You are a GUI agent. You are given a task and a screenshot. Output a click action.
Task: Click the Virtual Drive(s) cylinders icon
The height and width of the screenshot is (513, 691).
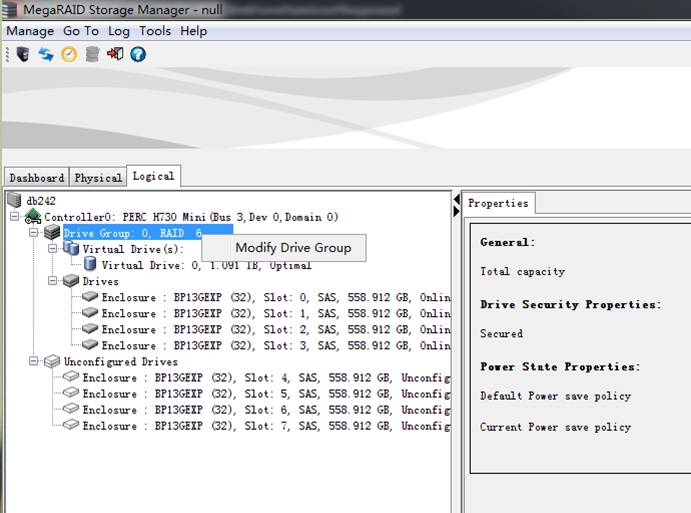coord(71,248)
